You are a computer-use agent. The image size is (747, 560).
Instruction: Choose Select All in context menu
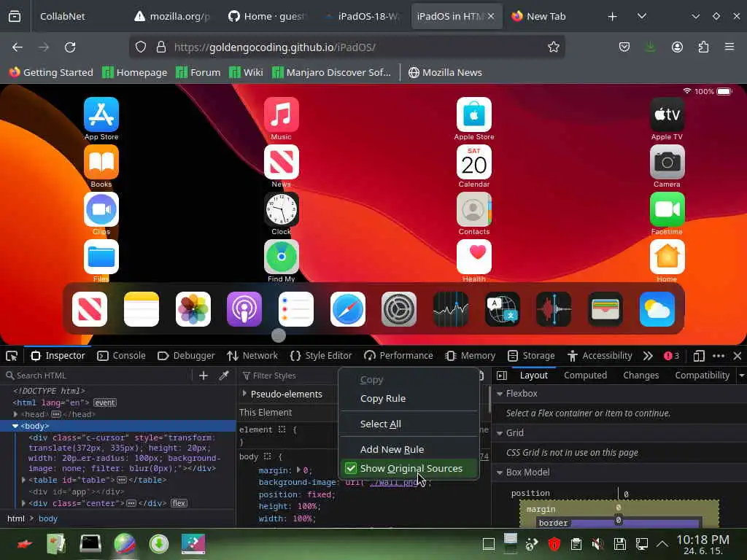click(380, 424)
